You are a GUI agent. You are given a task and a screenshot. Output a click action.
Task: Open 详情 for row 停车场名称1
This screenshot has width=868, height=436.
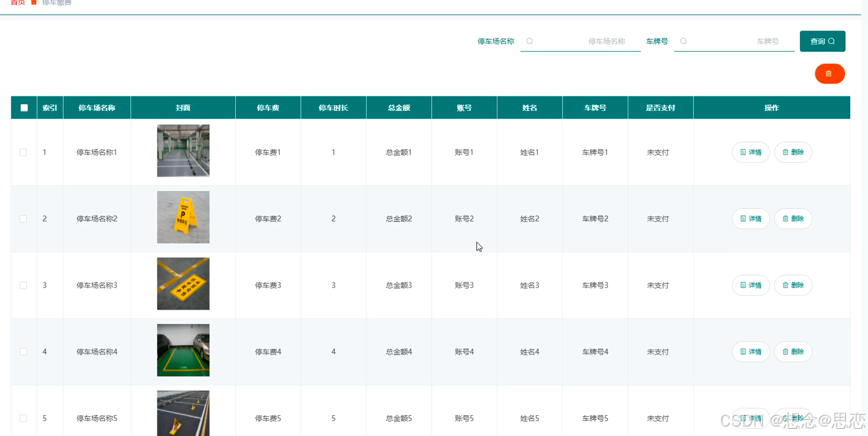(750, 153)
